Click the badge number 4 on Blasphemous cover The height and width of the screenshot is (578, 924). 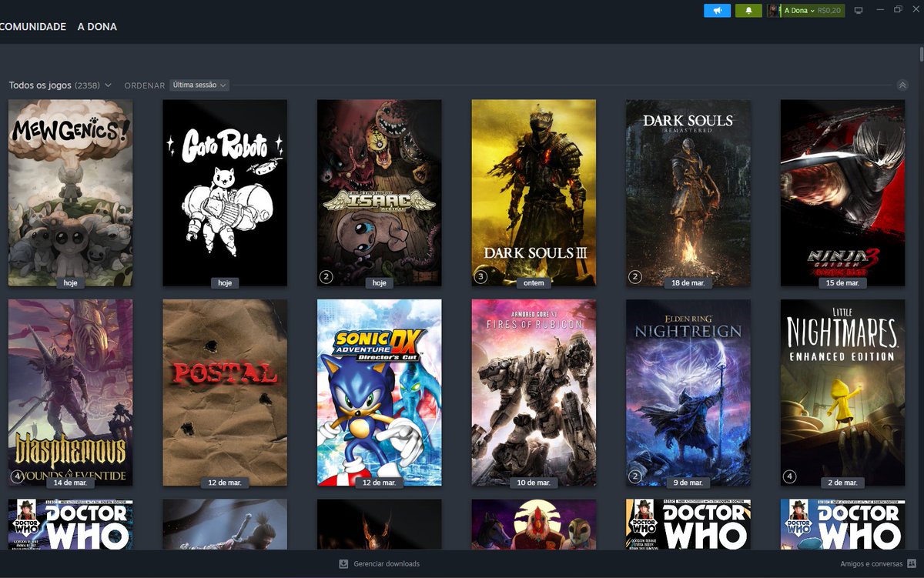coord(17,477)
